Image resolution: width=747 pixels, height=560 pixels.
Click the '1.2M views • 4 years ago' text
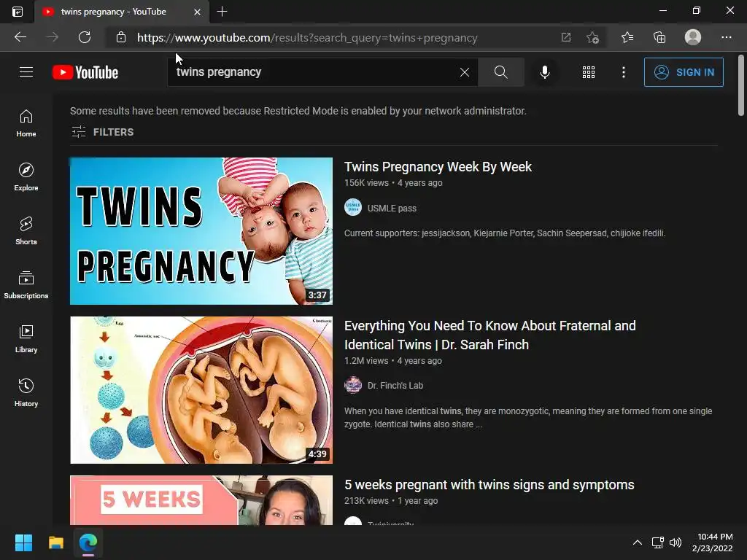pyautogui.click(x=392, y=361)
